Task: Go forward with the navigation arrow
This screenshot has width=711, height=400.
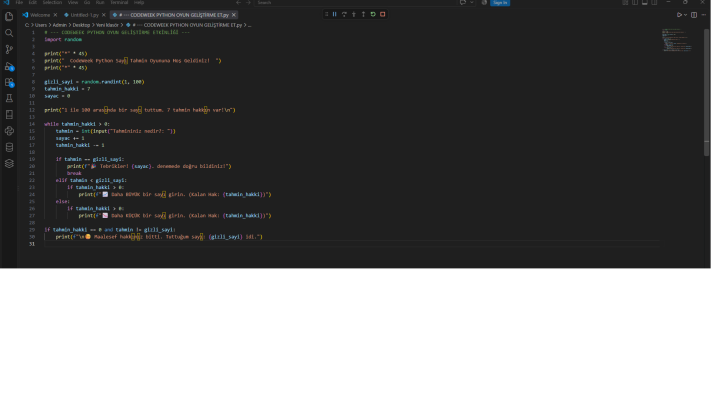Action: pyautogui.click(x=248, y=3)
